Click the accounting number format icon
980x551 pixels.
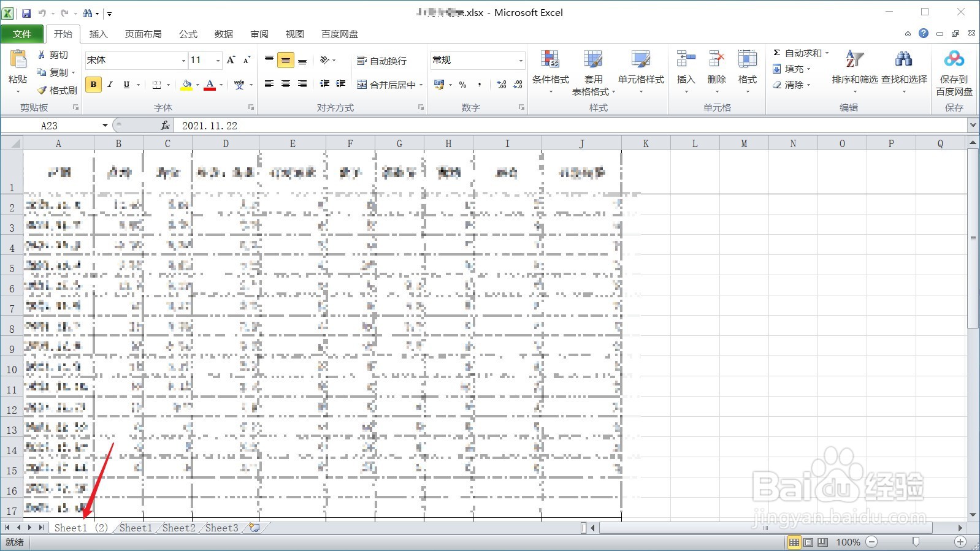[x=439, y=85]
